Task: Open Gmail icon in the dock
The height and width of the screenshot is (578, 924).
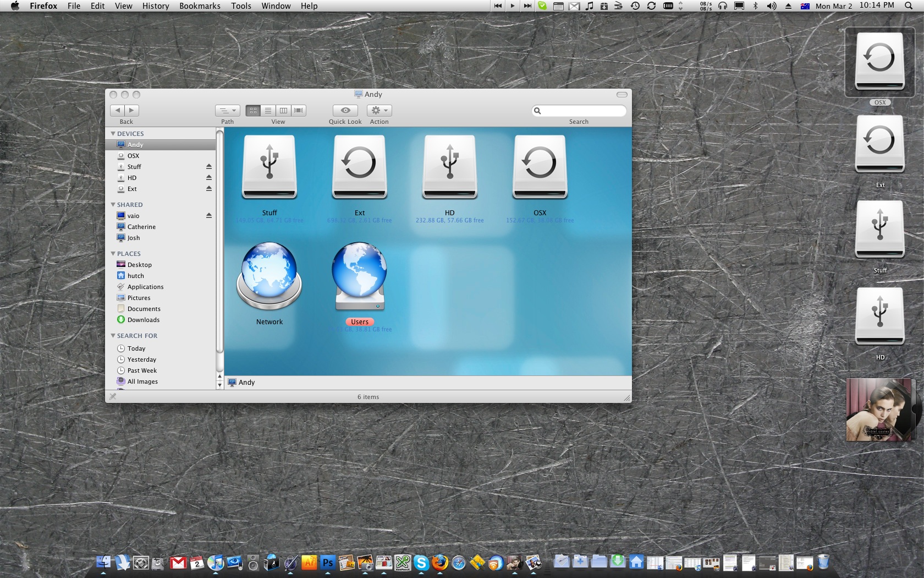Action: (x=178, y=563)
